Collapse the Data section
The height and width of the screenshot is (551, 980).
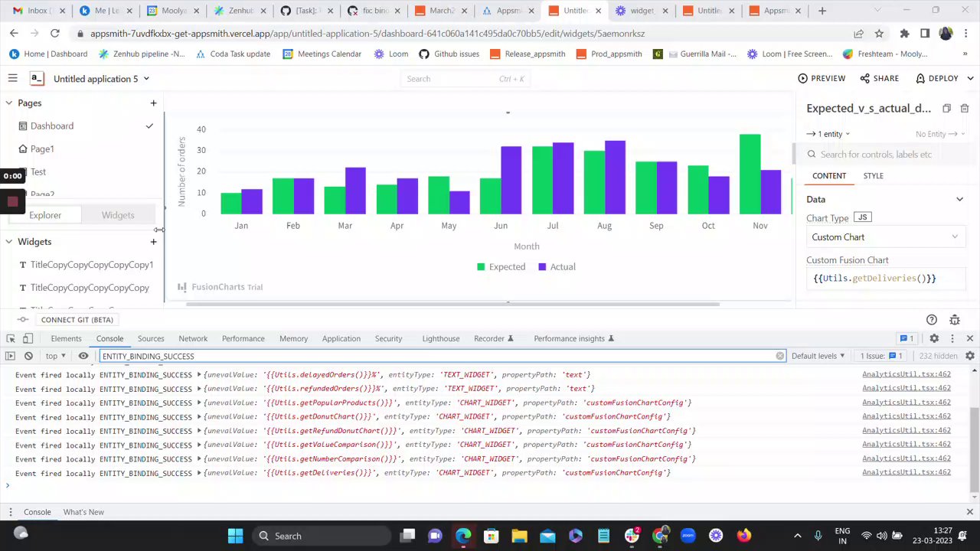click(x=959, y=200)
